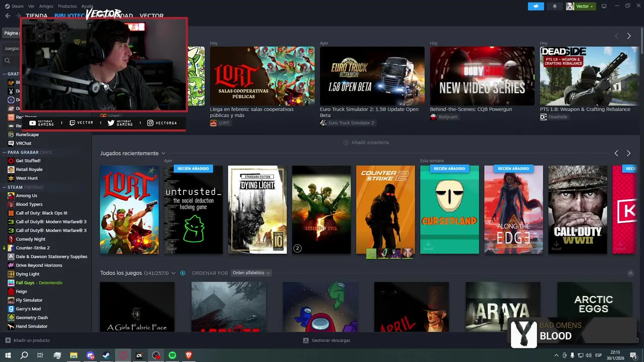Toggle the ready-to-play filter beside Todos los juegos
Image resolution: width=644 pixels, height=362 pixels.
(x=183, y=273)
